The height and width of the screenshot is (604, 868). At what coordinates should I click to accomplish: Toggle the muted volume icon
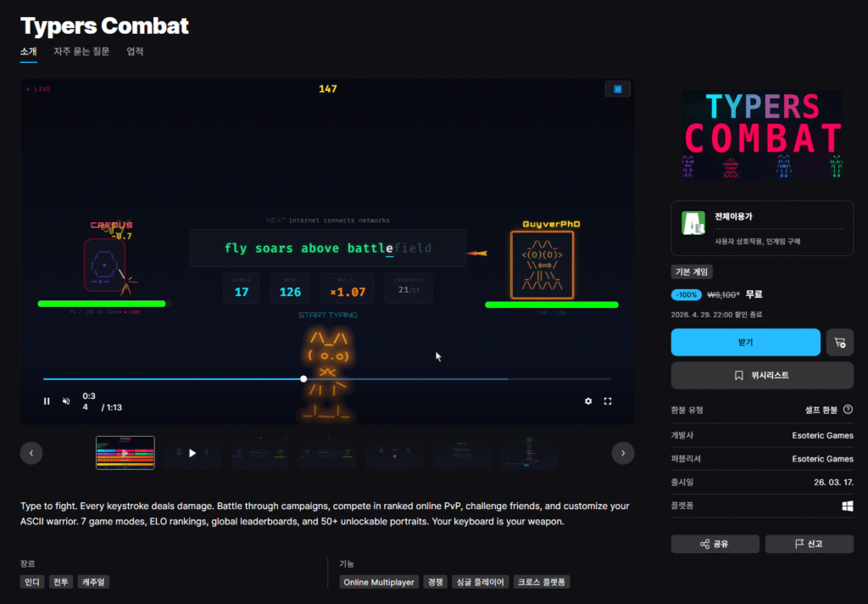(x=66, y=401)
